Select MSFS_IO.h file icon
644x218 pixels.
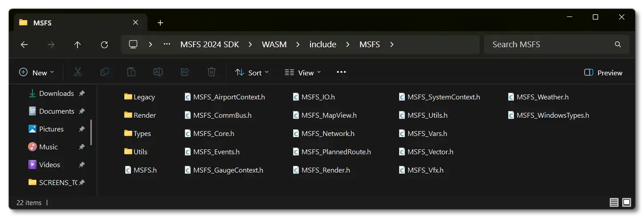[296, 97]
